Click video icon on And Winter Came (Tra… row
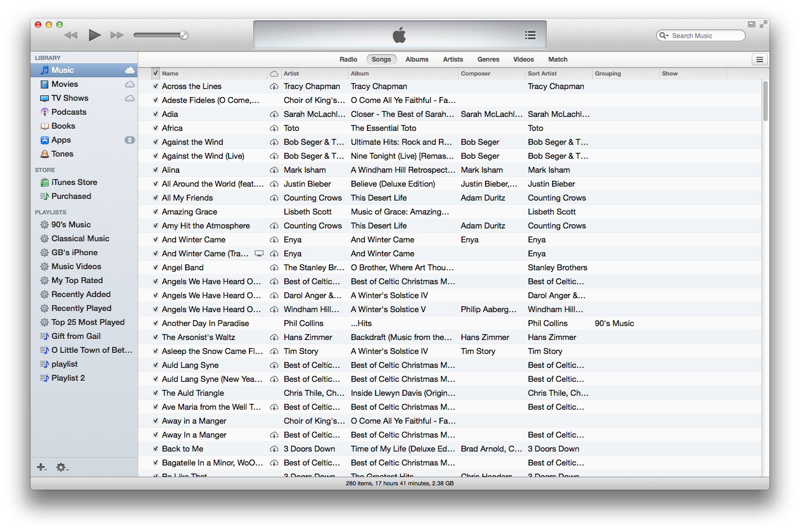The height and width of the screenshot is (532, 800). pyautogui.click(x=259, y=254)
